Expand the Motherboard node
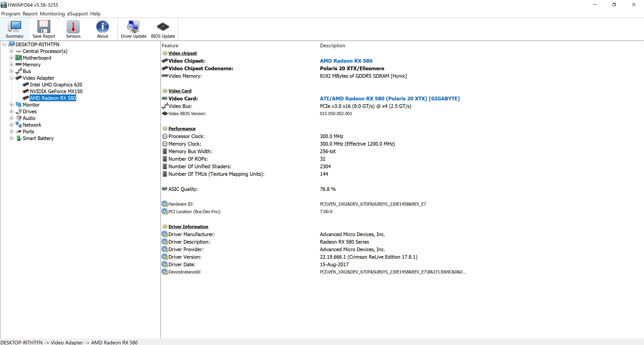This screenshot has height=345, width=644. coord(11,58)
